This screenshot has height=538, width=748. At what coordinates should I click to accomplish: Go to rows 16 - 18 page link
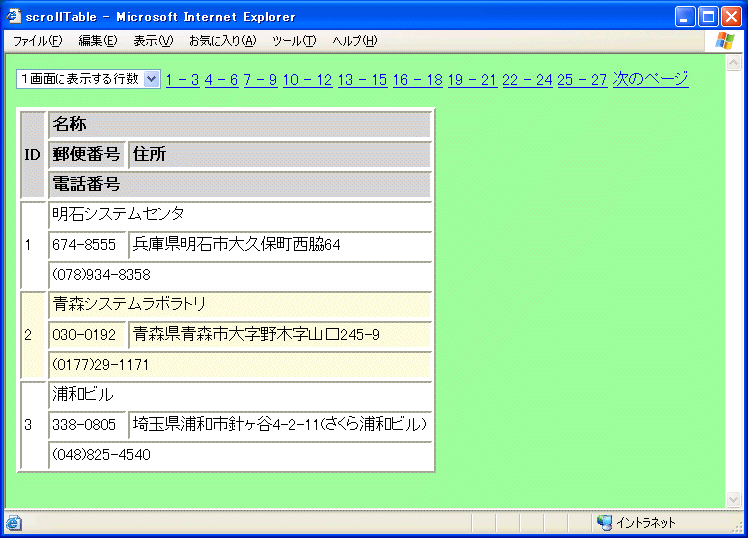(x=418, y=80)
